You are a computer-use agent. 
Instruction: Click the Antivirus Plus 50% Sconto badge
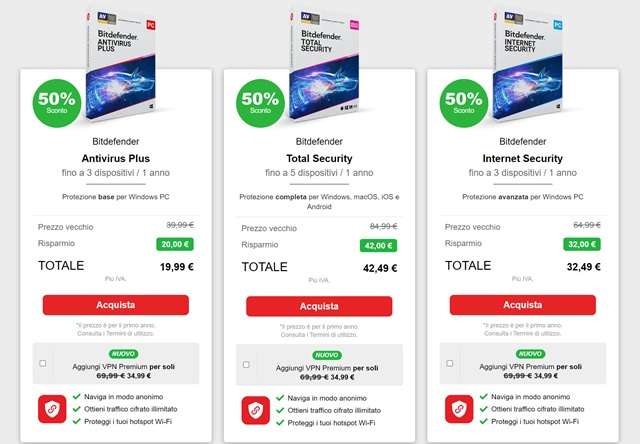pos(55,103)
